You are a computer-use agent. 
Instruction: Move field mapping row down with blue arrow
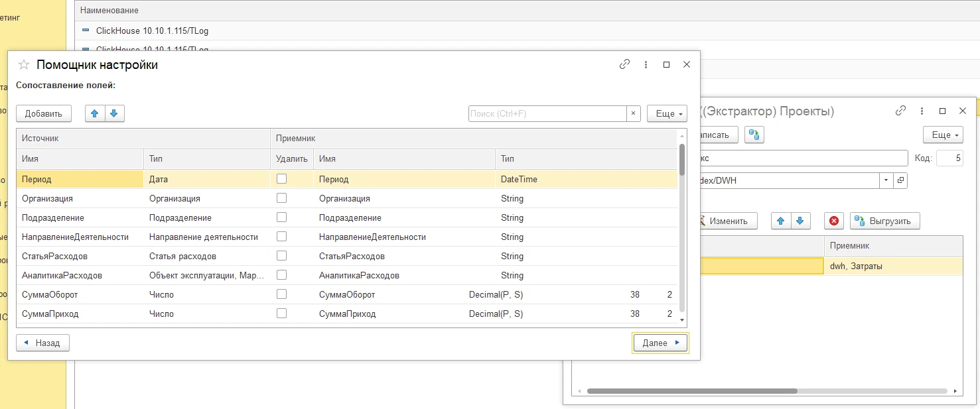pyautogui.click(x=114, y=113)
